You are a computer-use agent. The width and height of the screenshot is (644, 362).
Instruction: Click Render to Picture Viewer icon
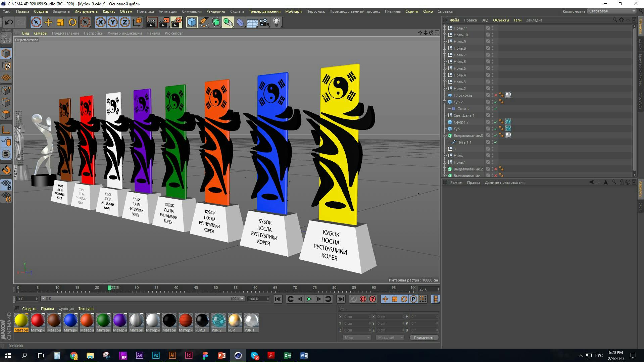164,22
